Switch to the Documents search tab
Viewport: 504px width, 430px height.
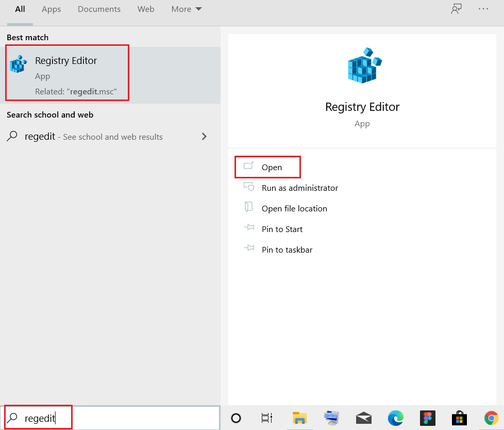99,9
